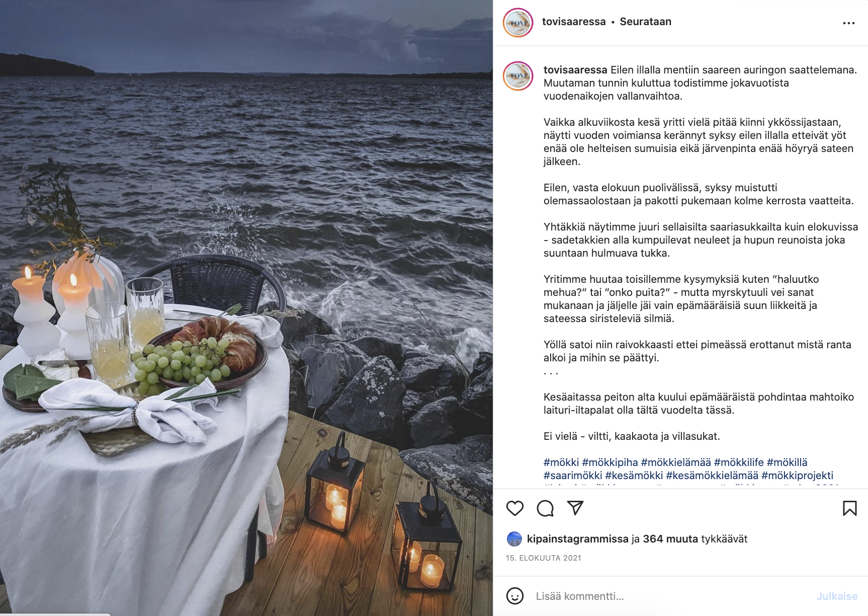Show the 364 muuta likes list
The height and width of the screenshot is (616, 868).
[670, 539]
